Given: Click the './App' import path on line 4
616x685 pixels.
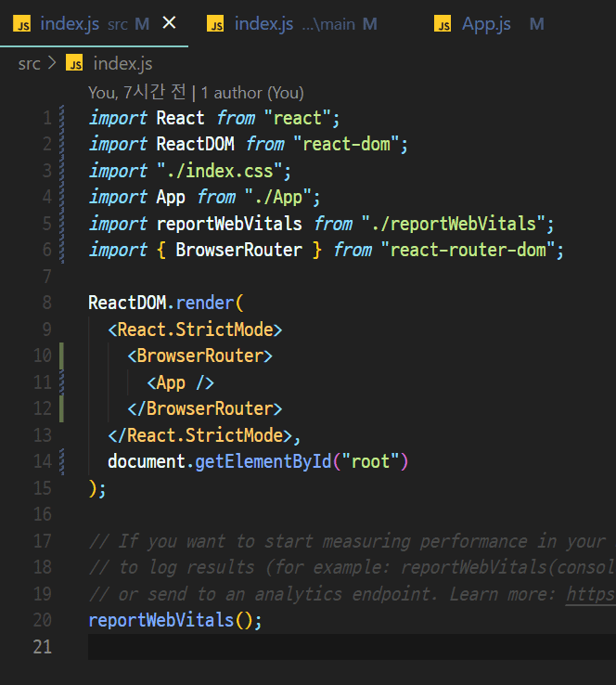Looking at the screenshot, I should pos(277,197).
